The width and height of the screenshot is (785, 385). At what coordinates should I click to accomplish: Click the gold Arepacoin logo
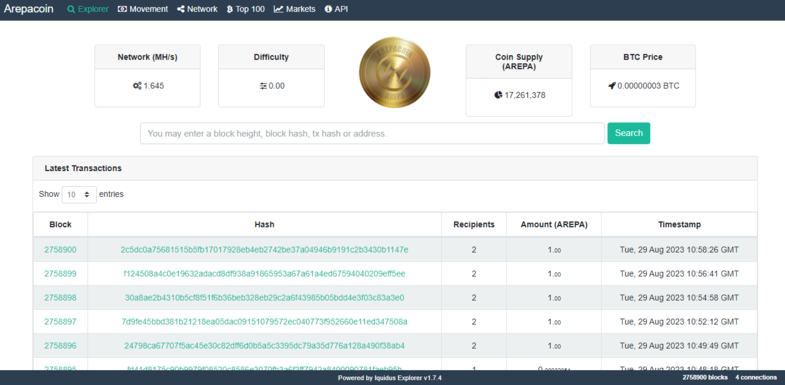point(395,72)
